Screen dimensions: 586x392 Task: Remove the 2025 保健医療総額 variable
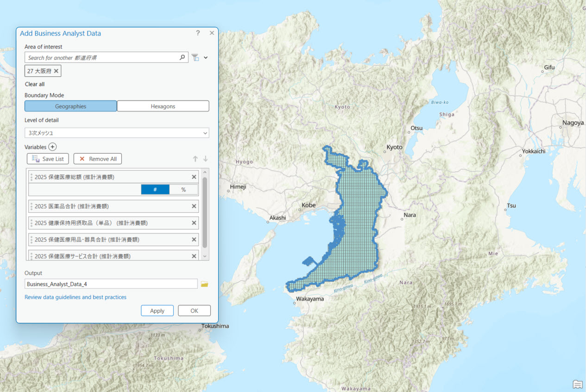pyautogui.click(x=194, y=177)
